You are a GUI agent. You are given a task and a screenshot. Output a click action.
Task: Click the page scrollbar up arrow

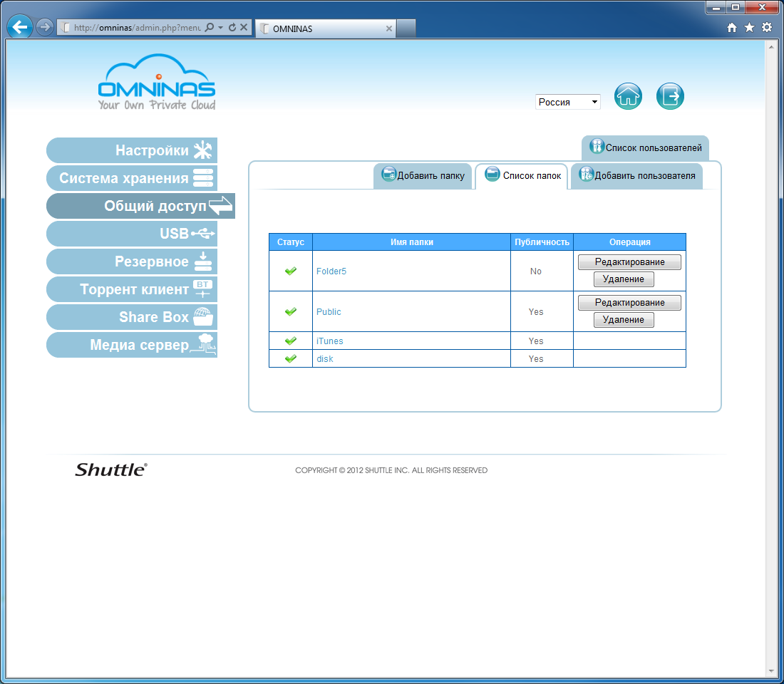click(770, 47)
